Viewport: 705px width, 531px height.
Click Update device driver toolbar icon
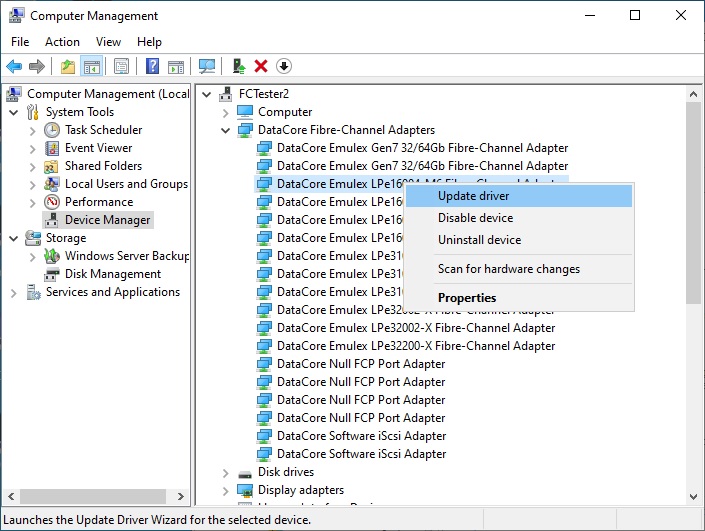(238, 66)
